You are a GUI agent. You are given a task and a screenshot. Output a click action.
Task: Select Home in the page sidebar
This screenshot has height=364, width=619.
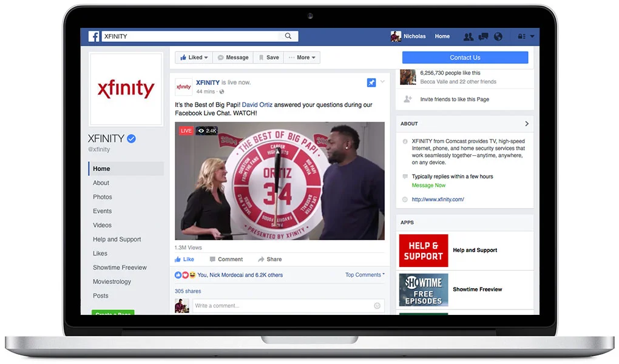pos(126,169)
